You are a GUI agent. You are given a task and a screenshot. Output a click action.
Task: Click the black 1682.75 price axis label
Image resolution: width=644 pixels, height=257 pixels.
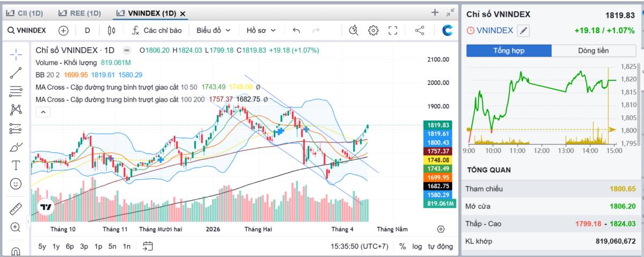tap(439, 186)
